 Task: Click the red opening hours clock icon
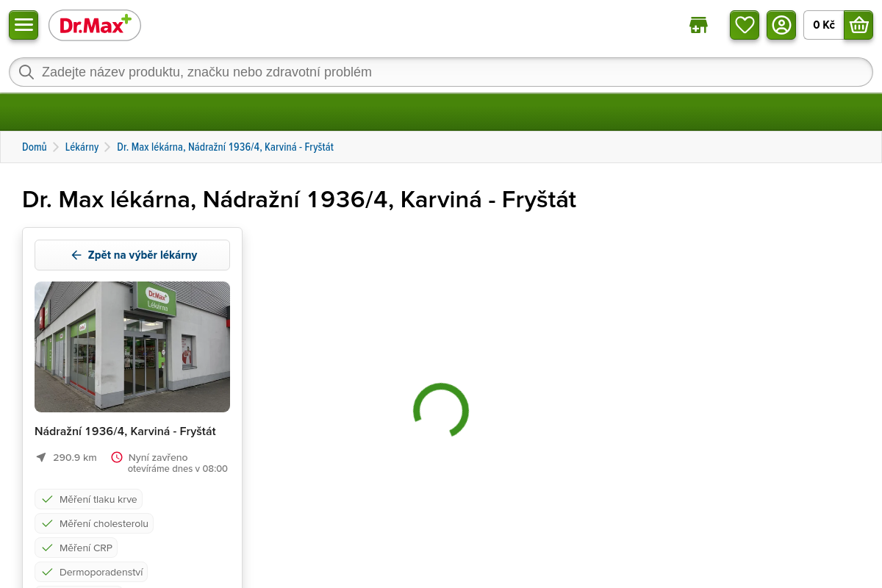click(117, 457)
